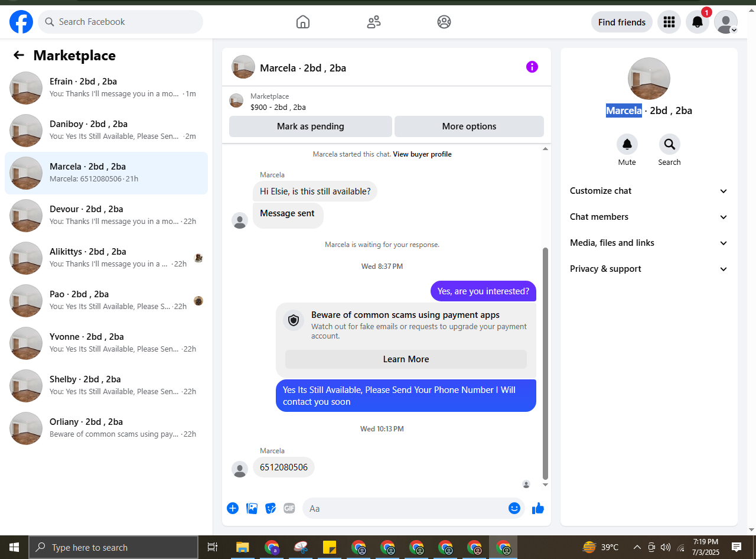This screenshot has width=756, height=559.
Task: Choose a GIF icon in composer
Action: pos(289,508)
